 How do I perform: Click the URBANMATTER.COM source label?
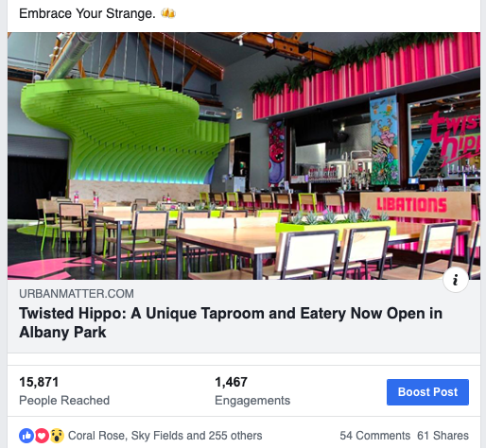pyautogui.click(x=77, y=294)
